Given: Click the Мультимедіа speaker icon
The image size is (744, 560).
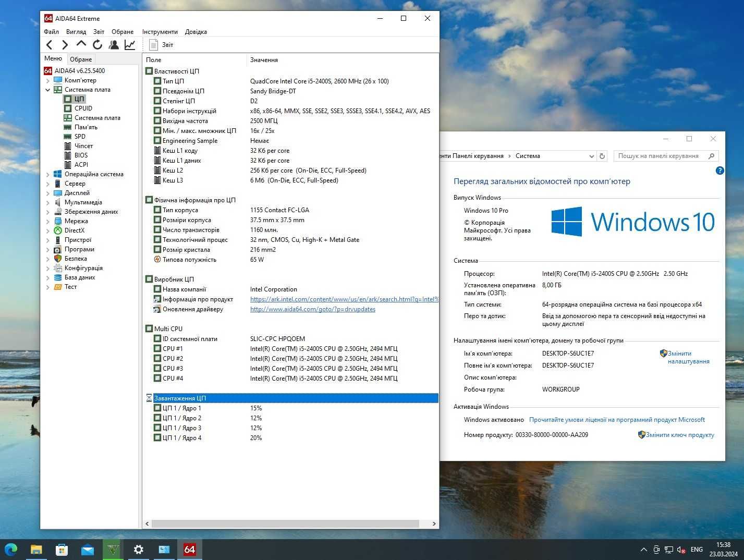Looking at the screenshot, I should point(58,202).
